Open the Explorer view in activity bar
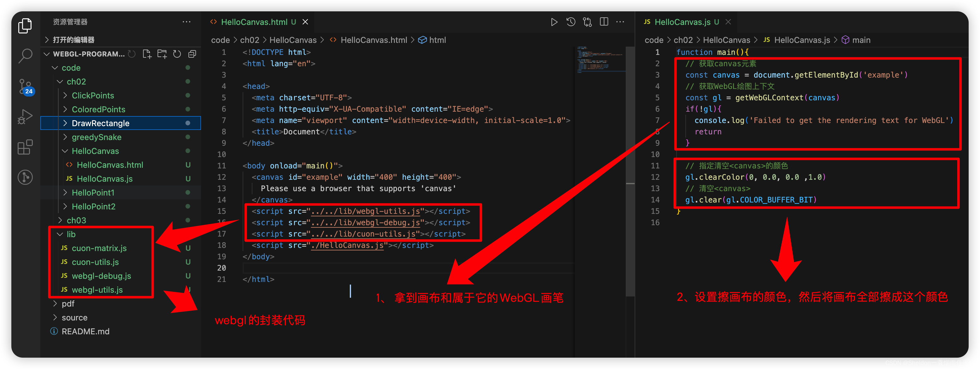This screenshot has width=980, height=369. [25, 26]
